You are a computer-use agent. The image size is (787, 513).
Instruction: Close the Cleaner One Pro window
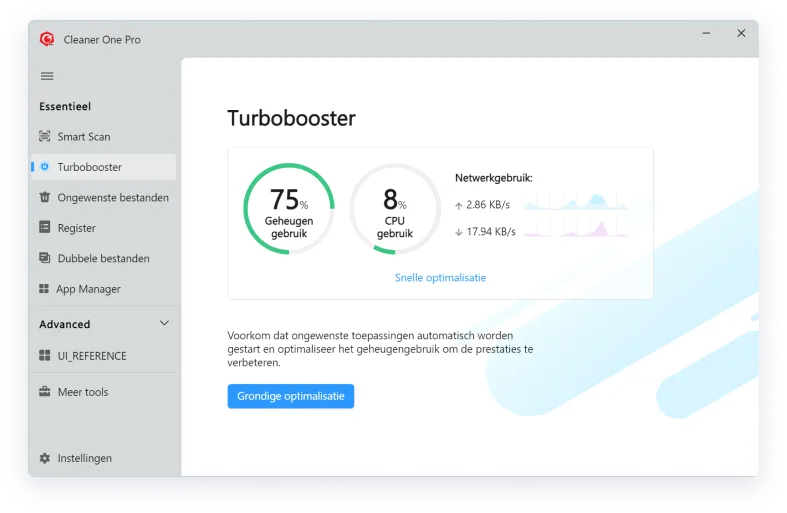pos(741,33)
